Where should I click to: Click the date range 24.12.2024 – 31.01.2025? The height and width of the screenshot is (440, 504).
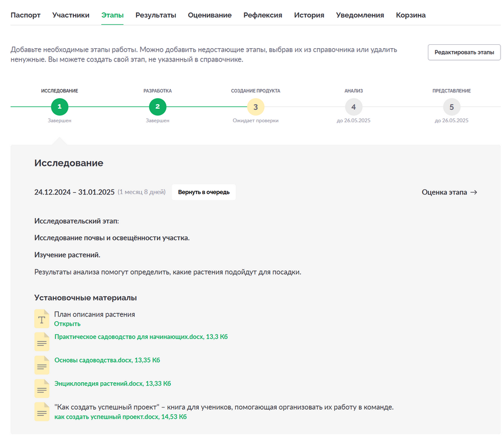pyautogui.click(x=74, y=192)
